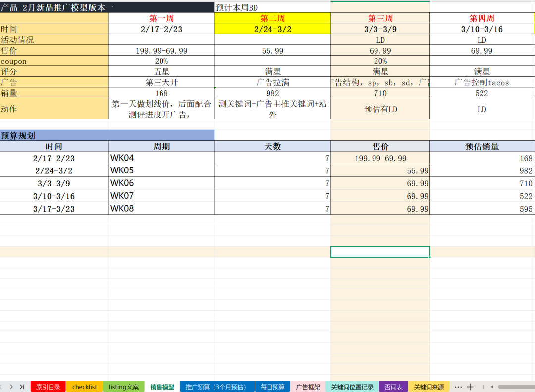This screenshot has width=535, height=392.
Task: Click the next sheet arrow
Action: coord(11,387)
